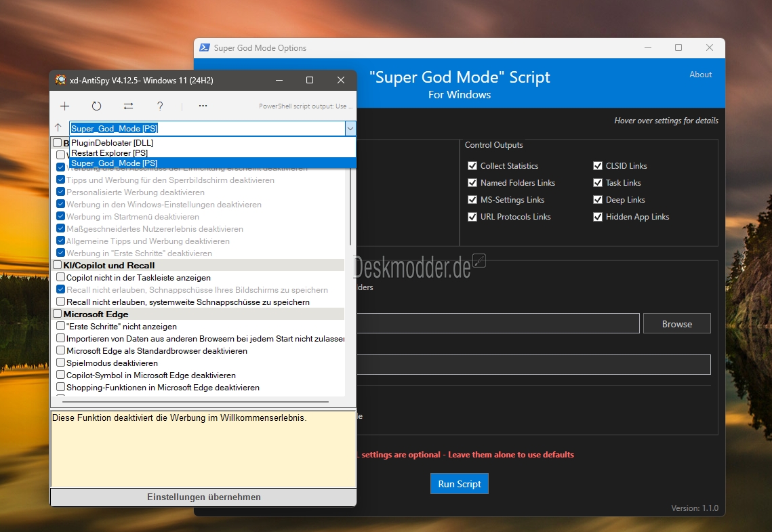
Task: Open help via the question mark icon
Action: click(160, 106)
